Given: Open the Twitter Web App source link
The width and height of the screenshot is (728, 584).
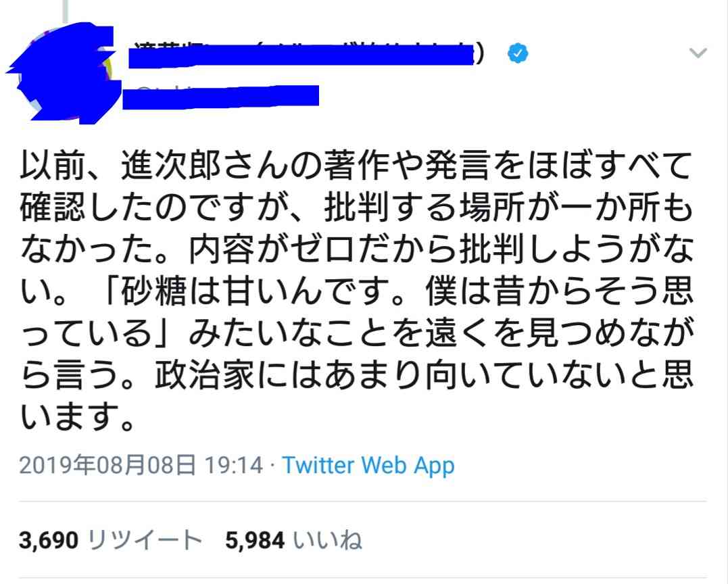Looking at the screenshot, I should point(368,465).
